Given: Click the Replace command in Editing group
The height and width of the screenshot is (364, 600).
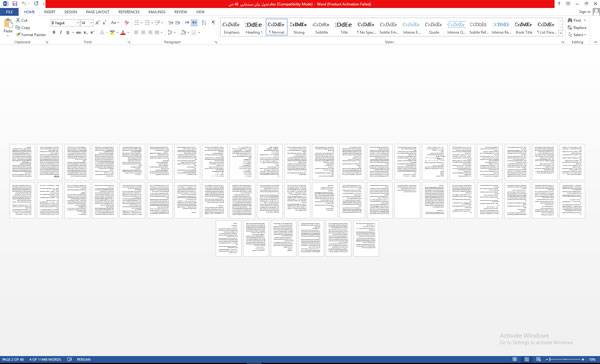Looking at the screenshot, I should coord(577,28).
